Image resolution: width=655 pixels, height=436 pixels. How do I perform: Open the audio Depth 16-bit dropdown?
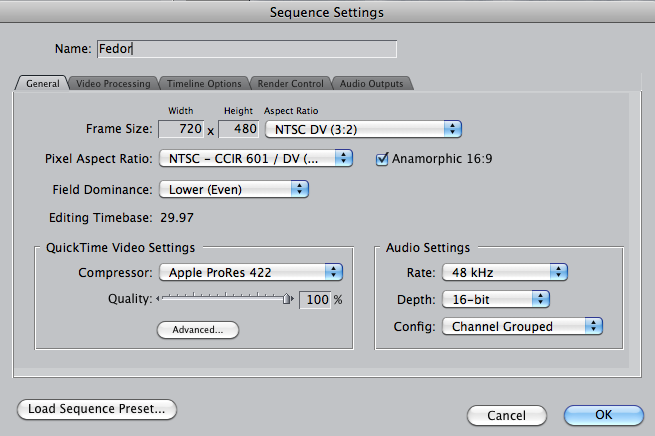pyautogui.click(x=495, y=299)
